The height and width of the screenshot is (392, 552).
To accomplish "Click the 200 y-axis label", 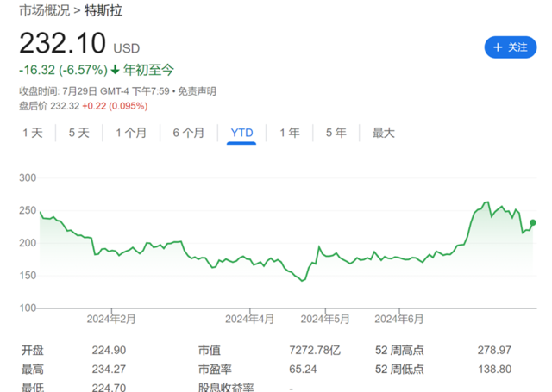I will 28,243.
